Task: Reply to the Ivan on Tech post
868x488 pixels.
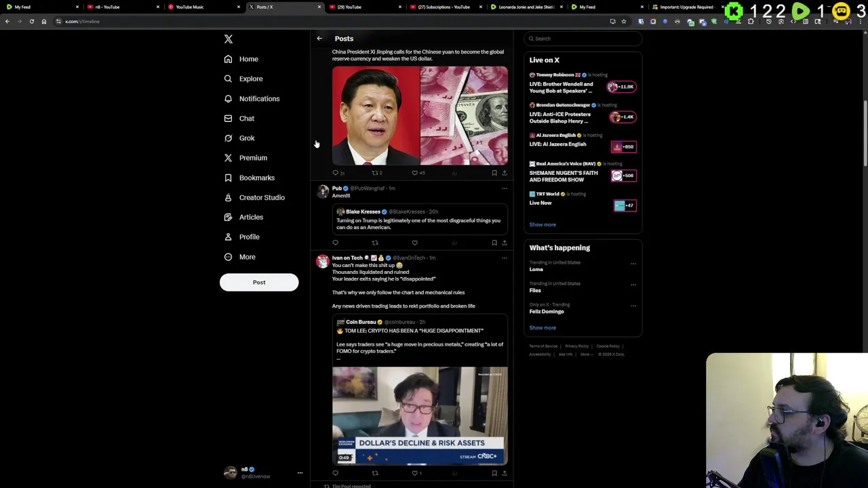Action: click(335, 474)
